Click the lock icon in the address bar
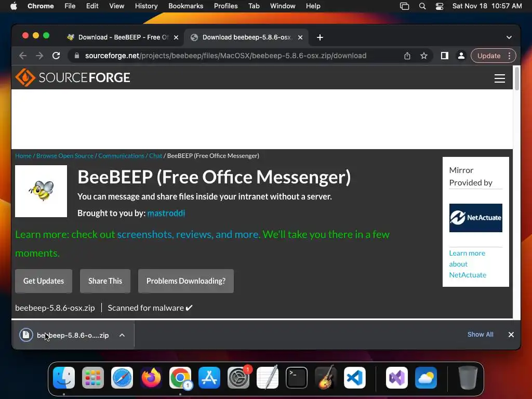 click(77, 56)
